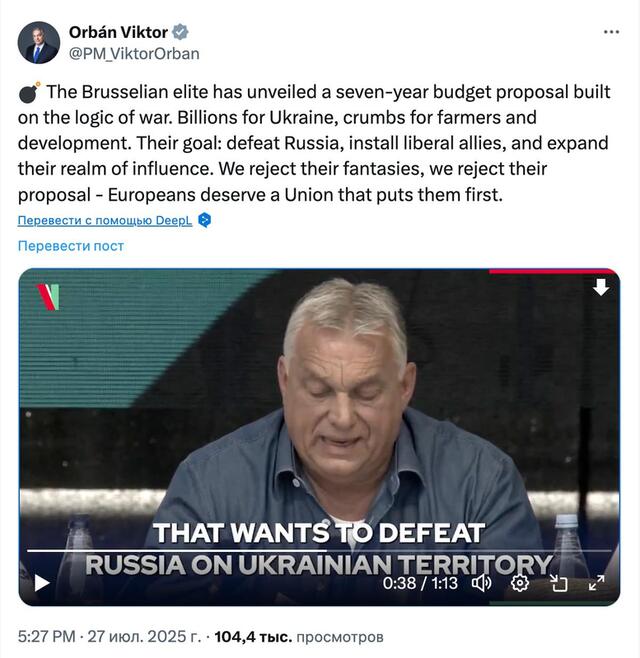
Task: Click the bomb emoji in the post text
Action: point(29,91)
